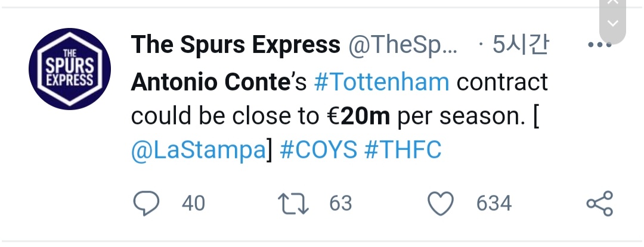Visit the @LaStampa mention
The image size is (644, 247).
click(x=197, y=150)
